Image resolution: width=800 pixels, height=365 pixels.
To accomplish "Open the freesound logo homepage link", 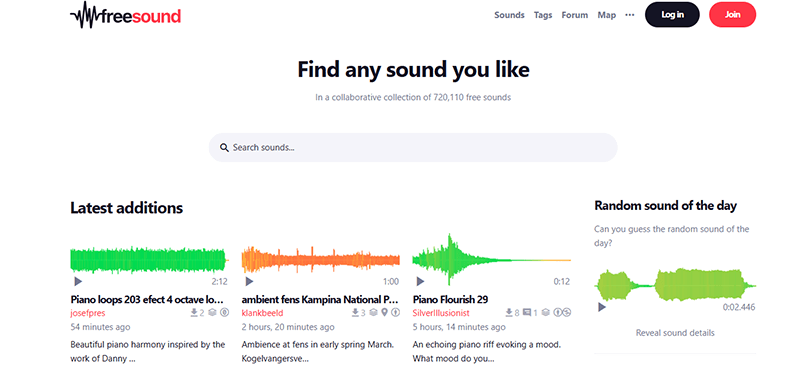I will (126, 15).
